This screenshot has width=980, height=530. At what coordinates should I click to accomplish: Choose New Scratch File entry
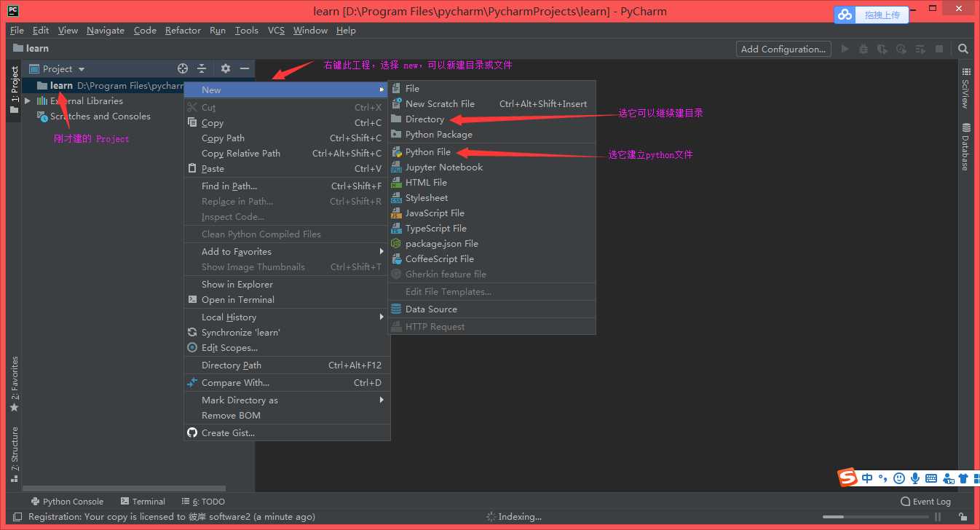pos(492,104)
